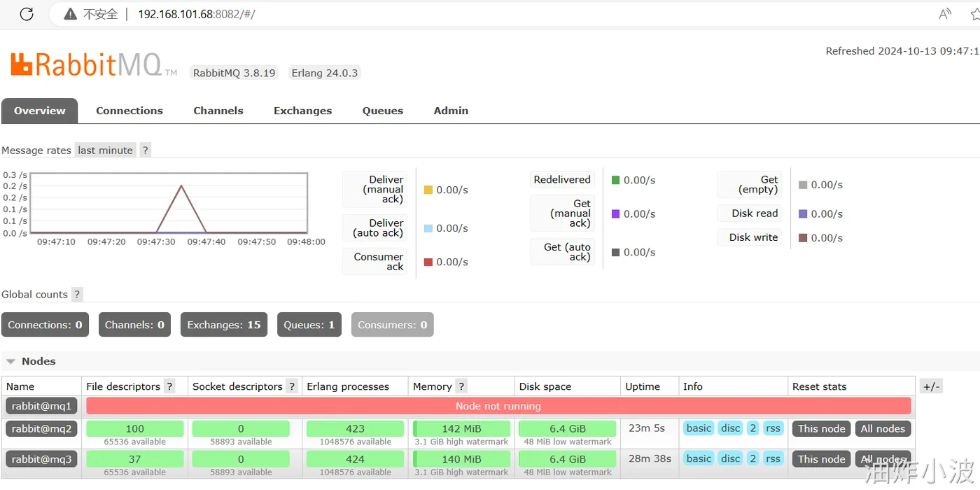This screenshot has width=980, height=490.
Task: Click the '2' info tag for rabbit@mq3
Action: [752, 458]
